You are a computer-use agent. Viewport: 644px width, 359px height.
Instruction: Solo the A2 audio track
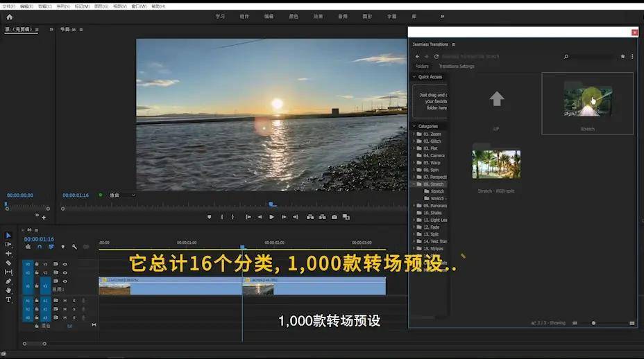point(74,309)
